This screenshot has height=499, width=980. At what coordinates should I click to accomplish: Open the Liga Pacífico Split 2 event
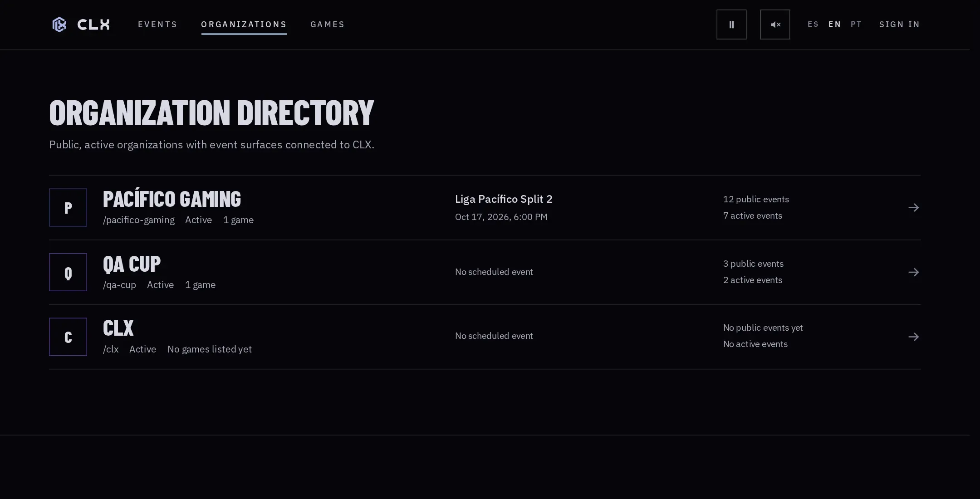click(504, 199)
